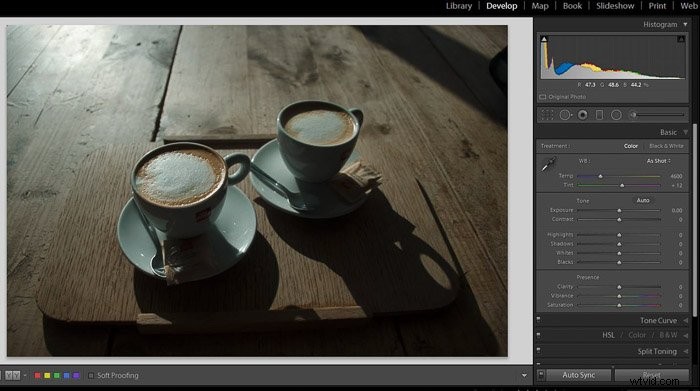The image size is (700, 391).
Task: Expand the Tone Curve panel
Action: 685,320
